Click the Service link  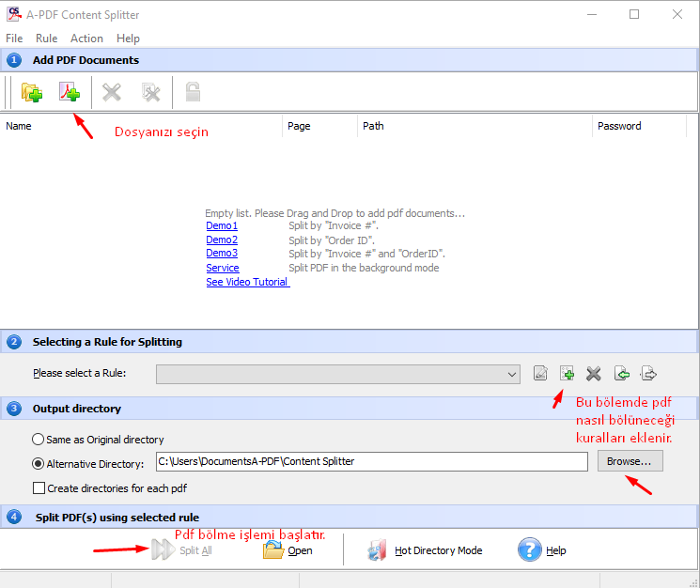(223, 268)
